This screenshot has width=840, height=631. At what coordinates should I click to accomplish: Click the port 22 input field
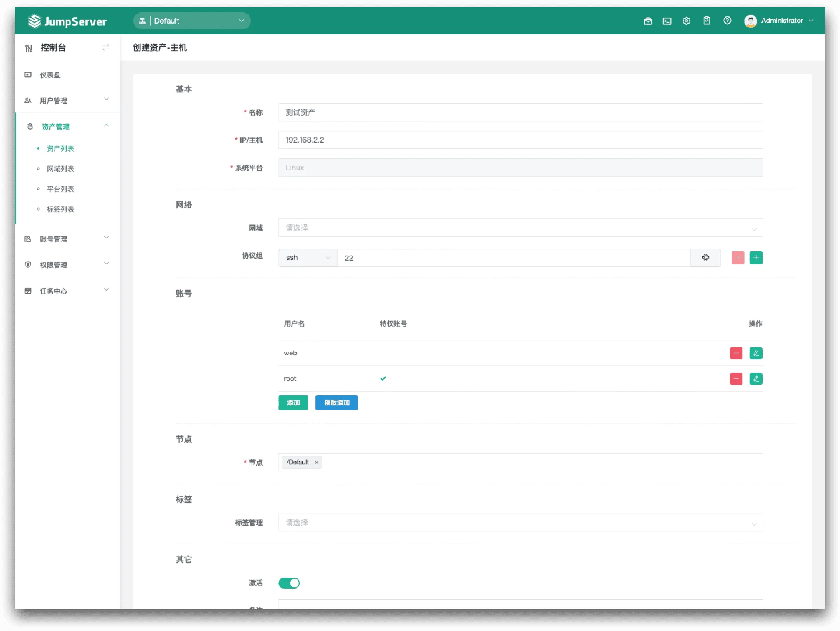514,258
